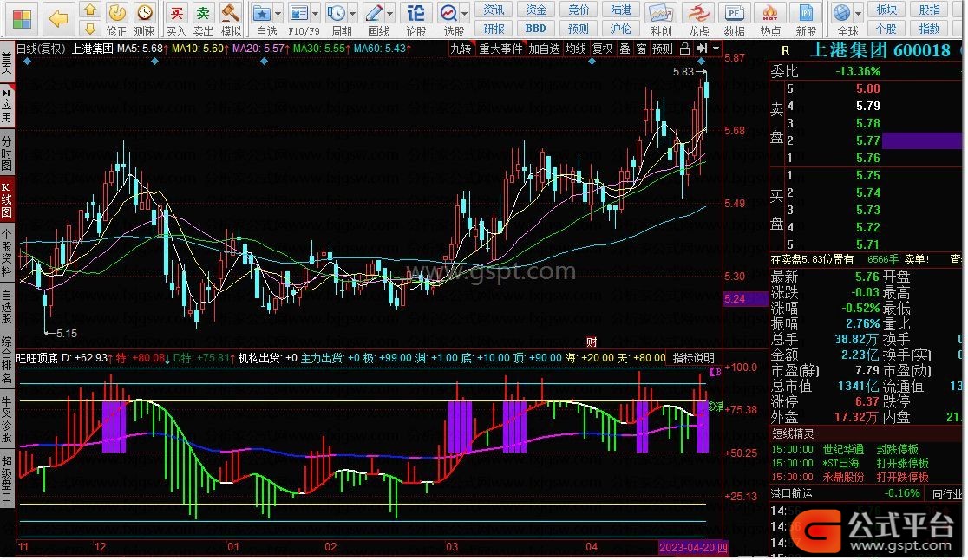The height and width of the screenshot is (560, 968).
Task: Select the 画线 drawing pencil tool
Action: click(375, 19)
